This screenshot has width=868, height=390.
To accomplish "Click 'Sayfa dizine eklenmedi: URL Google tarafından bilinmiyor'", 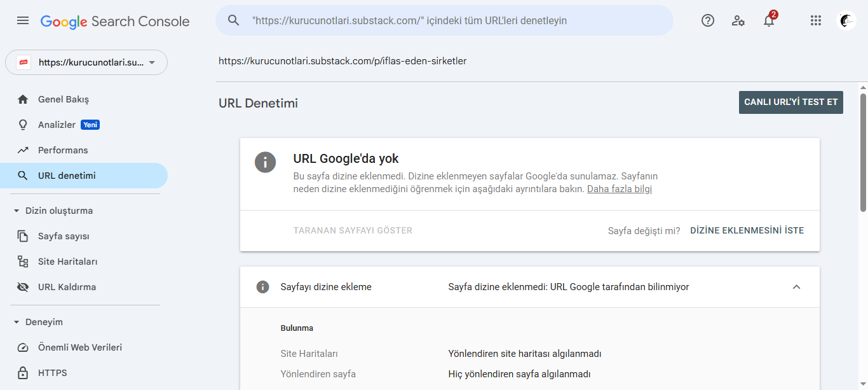I will pyautogui.click(x=569, y=287).
